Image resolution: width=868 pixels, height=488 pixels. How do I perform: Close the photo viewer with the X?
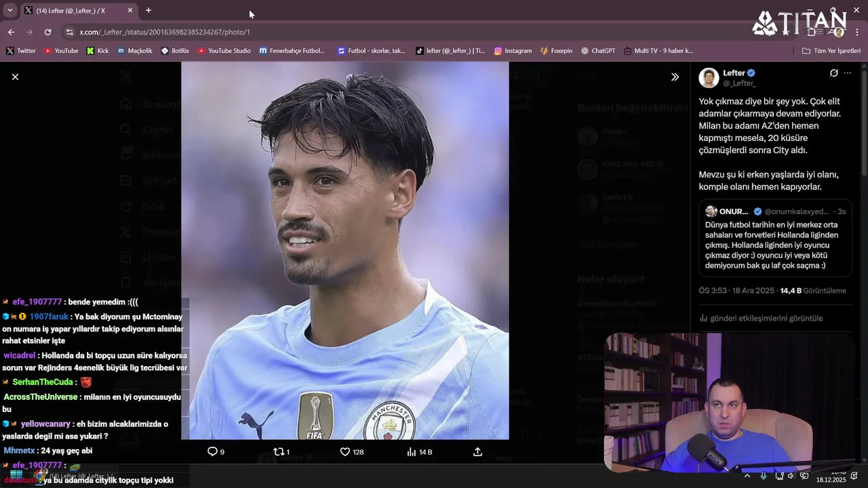coord(15,77)
